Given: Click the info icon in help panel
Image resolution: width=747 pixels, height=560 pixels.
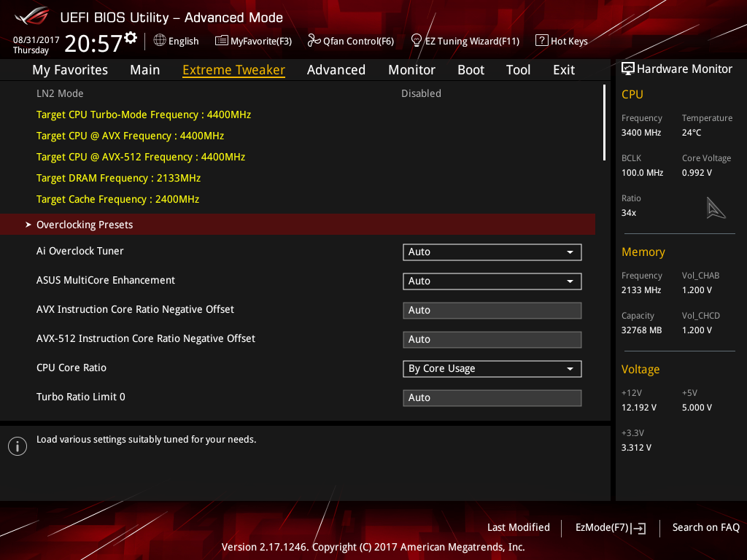Looking at the screenshot, I should pyautogui.click(x=17, y=446).
